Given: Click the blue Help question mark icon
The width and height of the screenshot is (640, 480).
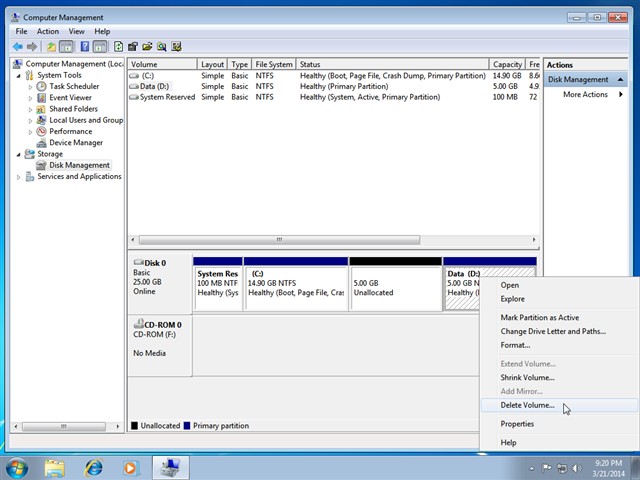Looking at the screenshot, I should point(84,47).
